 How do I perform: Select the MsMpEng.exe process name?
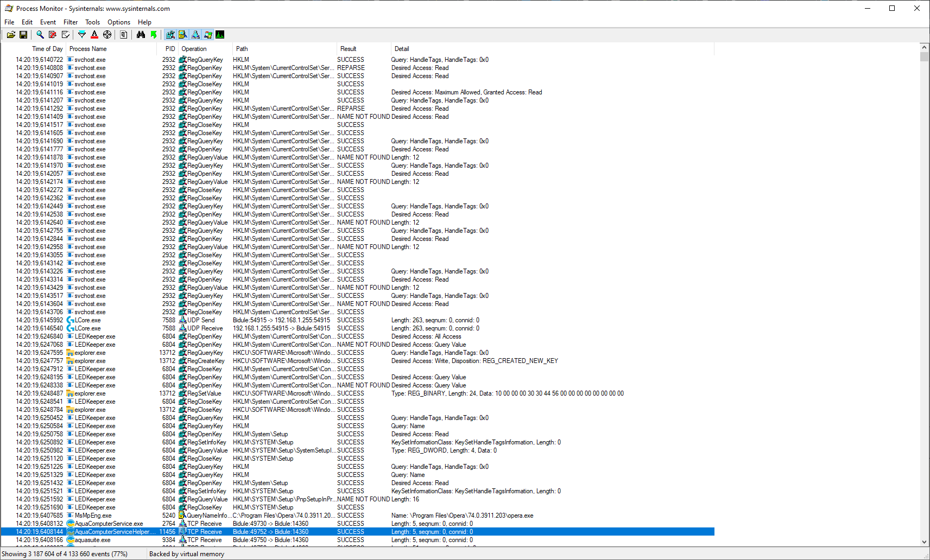93,516
